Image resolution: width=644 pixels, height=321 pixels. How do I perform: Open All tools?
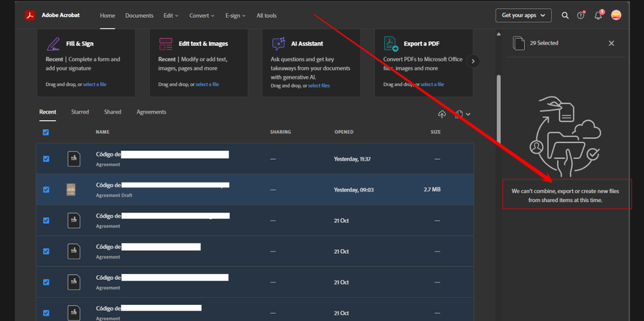click(x=266, y=15)
